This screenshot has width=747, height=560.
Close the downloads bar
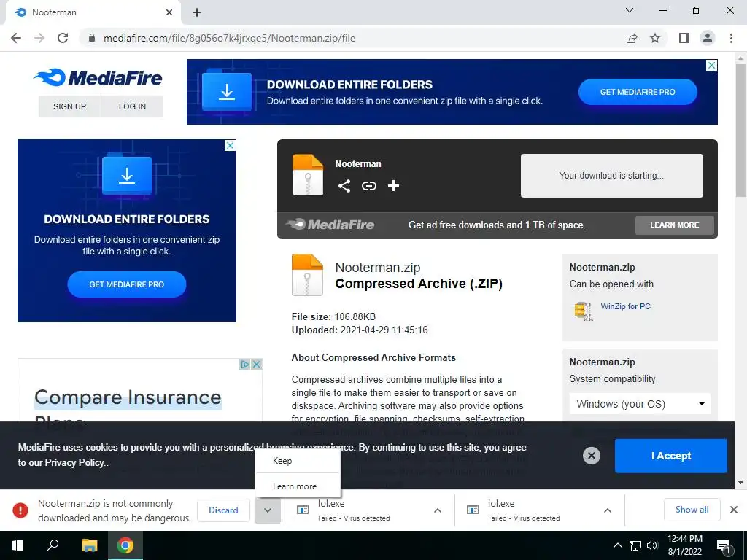point(734,510)
